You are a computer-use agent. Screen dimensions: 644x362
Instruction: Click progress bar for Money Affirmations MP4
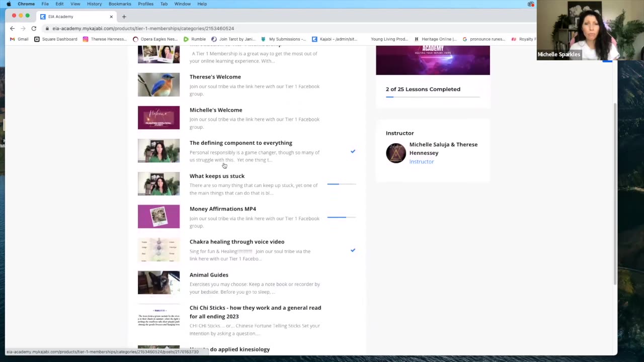pyautogui.click(x=342, y=217)
